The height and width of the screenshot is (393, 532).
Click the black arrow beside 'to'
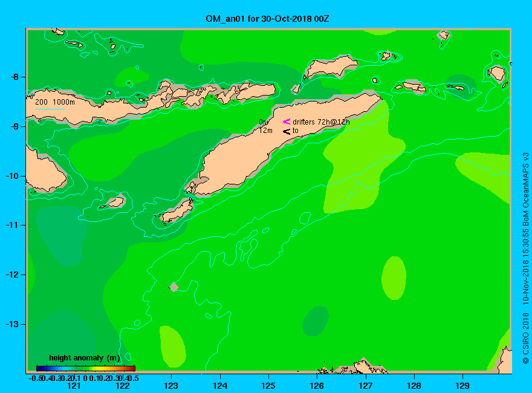(287, 131)
